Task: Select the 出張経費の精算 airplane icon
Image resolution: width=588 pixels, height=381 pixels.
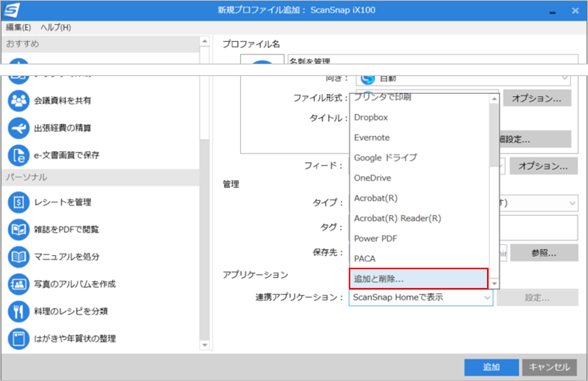Action: pyautogui.click(x=19, y=128)
